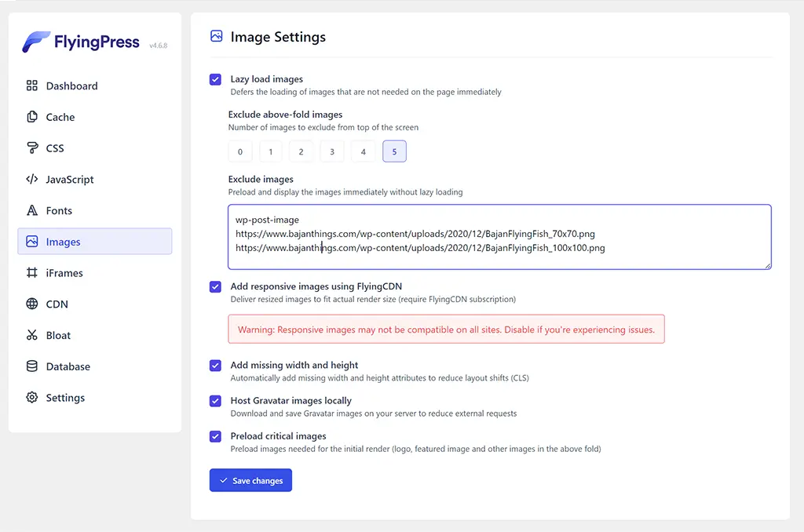Turn off Preload critical images
804x532 pixels.
coord(215,436)
